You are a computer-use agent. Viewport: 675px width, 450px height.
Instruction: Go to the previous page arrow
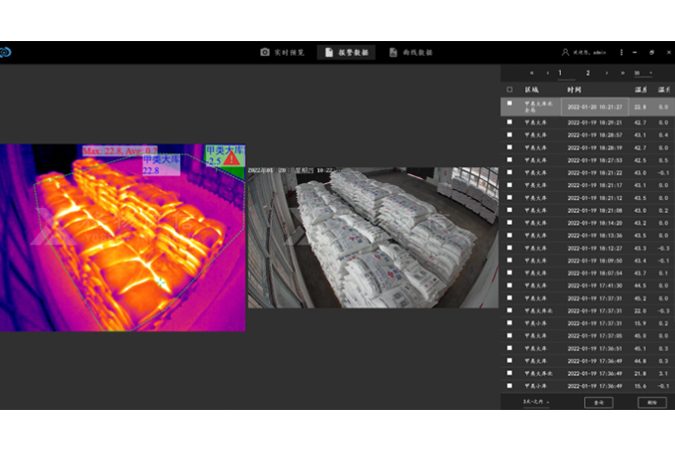point(546,73)
